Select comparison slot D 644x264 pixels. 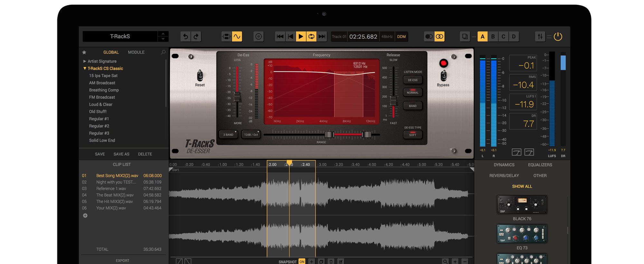coord(514,37)
